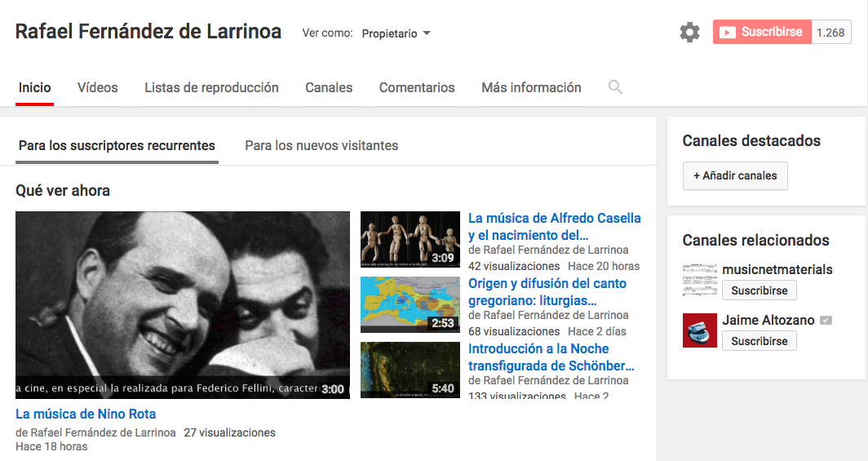Image resolution: width=868 pixels, height=461 pixels.
Task: Click musicnetmaterials channel avatar
Action: (x=700, y=280)
